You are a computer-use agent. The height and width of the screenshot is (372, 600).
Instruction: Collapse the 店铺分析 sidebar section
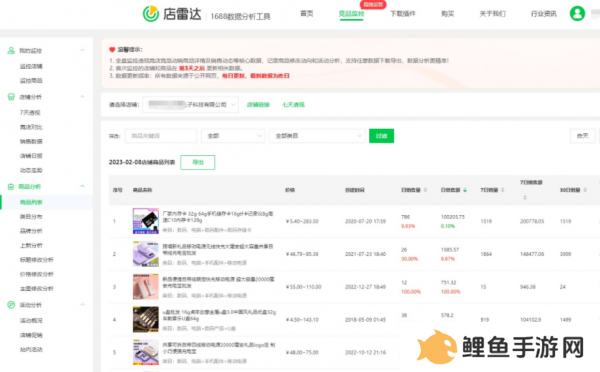pyautogui.click(x=82, y=96)
